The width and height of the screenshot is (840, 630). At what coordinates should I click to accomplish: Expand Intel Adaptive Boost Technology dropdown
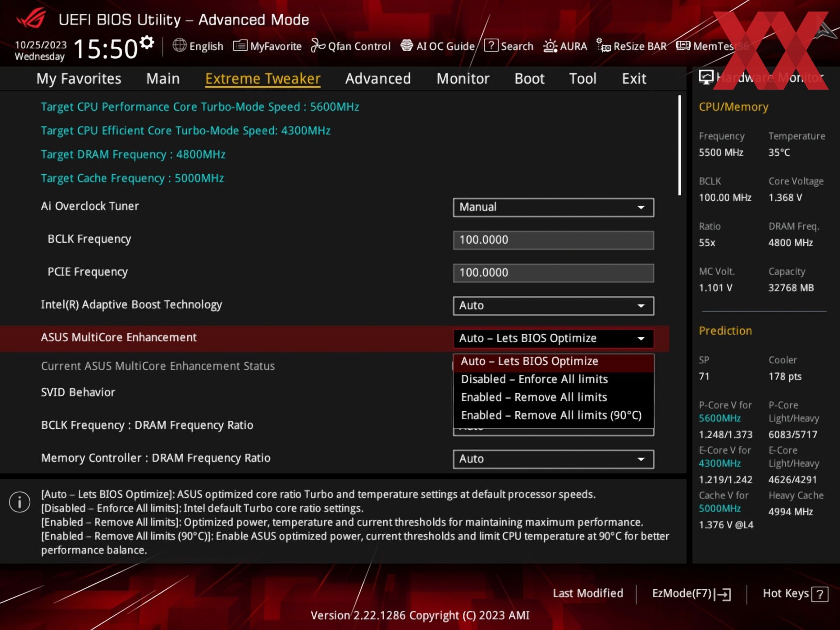coord(553,305)
